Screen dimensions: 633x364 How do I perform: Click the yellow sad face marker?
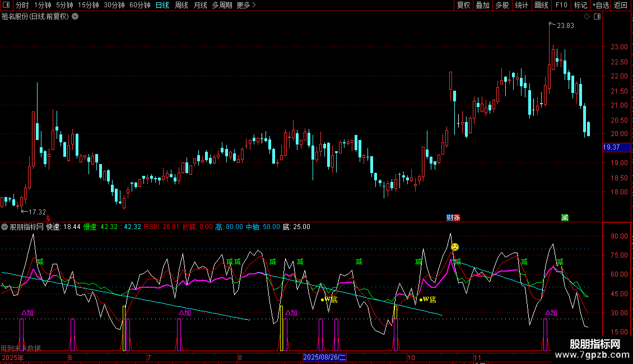(455, 247)
